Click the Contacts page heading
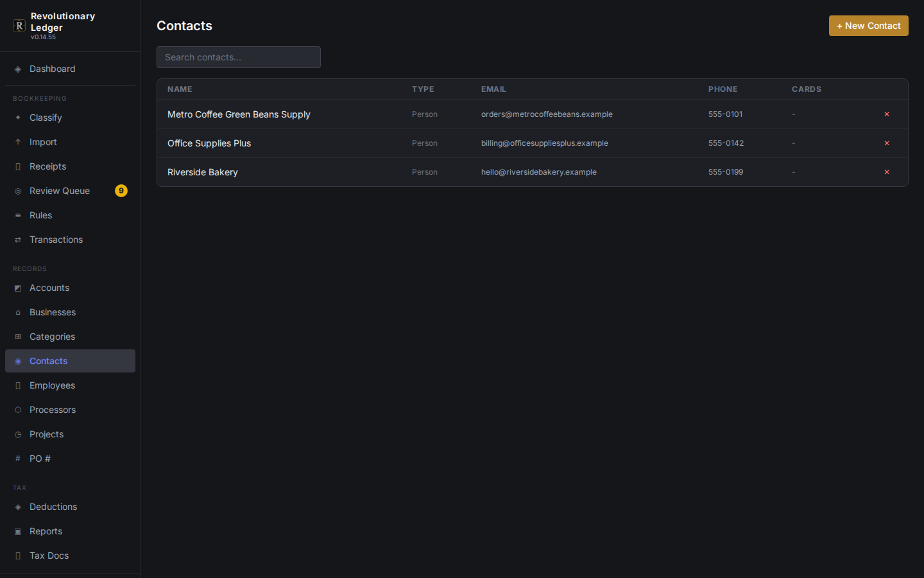The height and width of the screenshot is (578, 924). coord(184,26)
